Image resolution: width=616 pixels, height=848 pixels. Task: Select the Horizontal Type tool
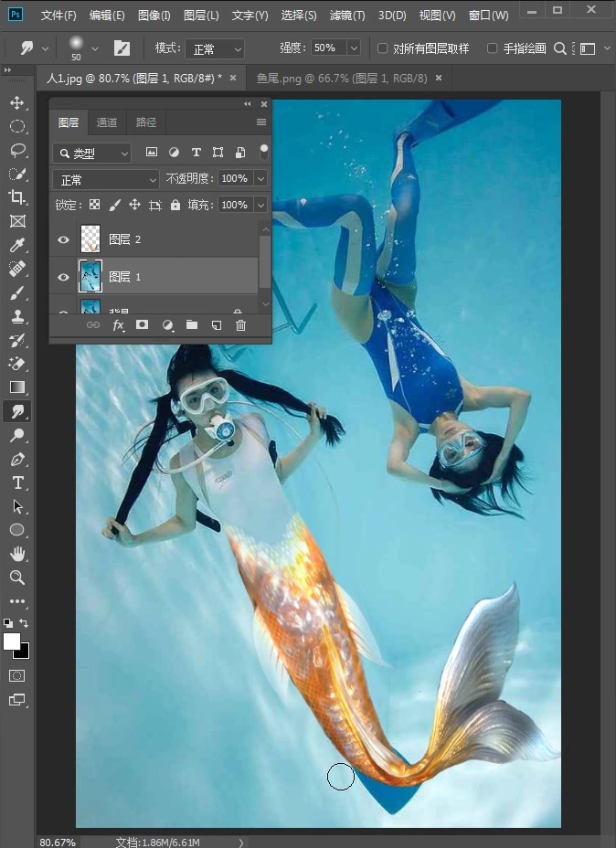(16, 482)
